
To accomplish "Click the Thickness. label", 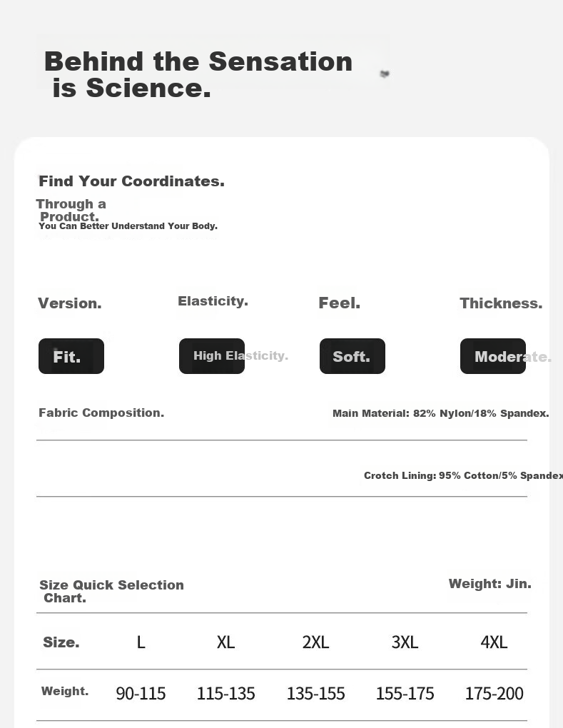I will 501,303.
